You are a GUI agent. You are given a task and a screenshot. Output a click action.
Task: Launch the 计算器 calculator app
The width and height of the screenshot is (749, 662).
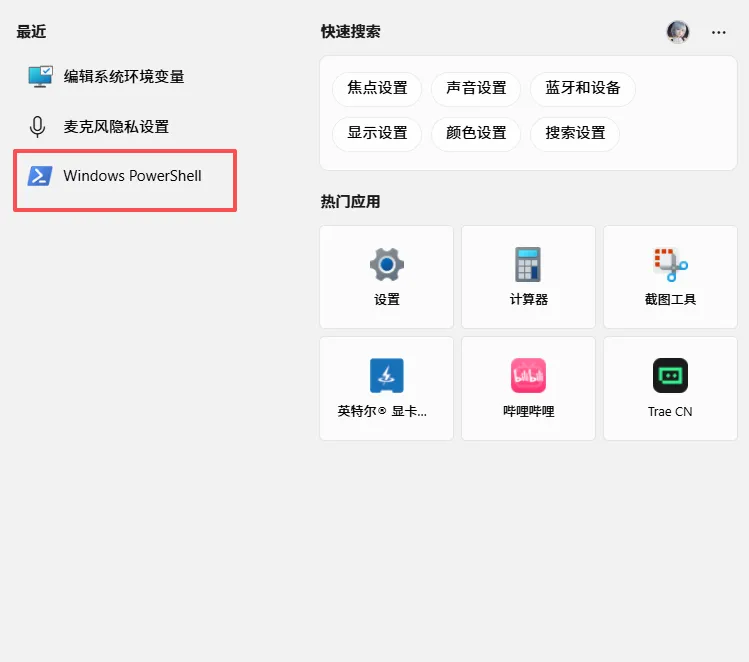[528, 277]
